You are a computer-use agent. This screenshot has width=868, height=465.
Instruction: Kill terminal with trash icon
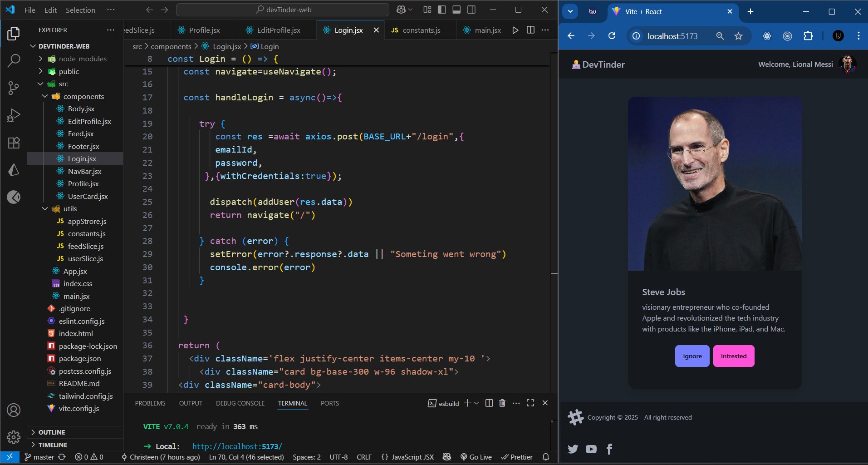[x=502, y=403]
